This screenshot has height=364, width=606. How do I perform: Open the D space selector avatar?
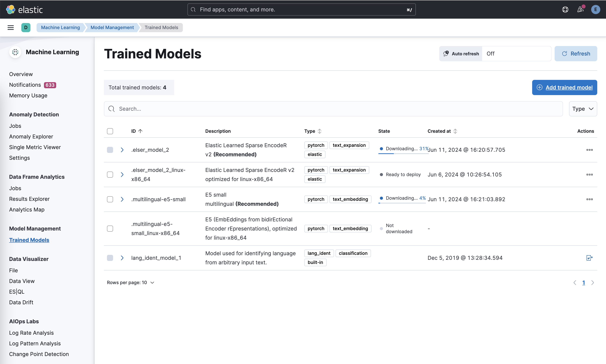(x=26, y=27)
